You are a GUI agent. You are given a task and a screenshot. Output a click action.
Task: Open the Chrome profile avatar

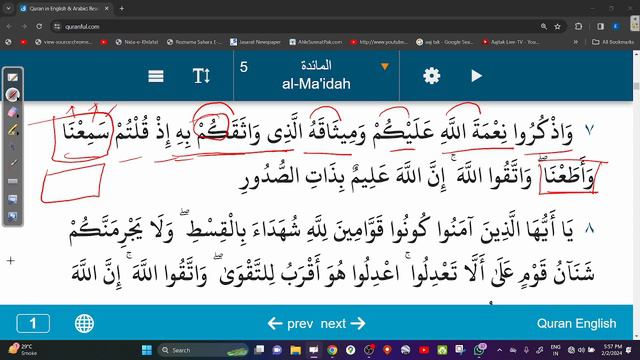pyautogui.click(x=616, y=26)
